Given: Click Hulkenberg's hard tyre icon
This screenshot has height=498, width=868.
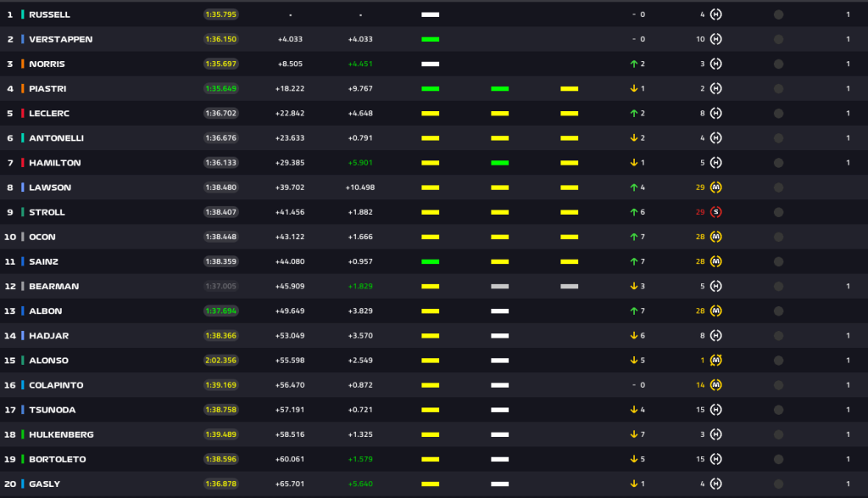Looking at the screenshot, I should [x=715, y=434].
